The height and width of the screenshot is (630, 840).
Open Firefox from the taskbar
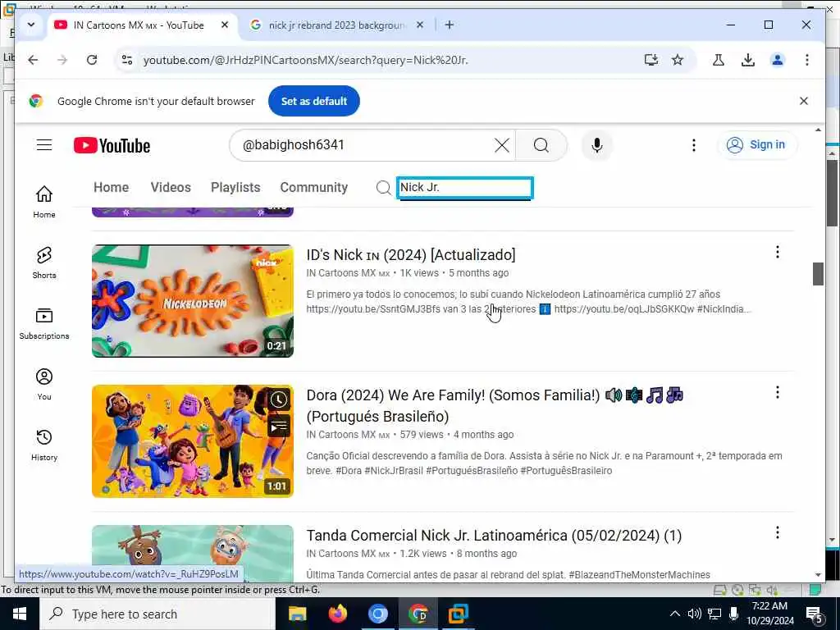[337, 614]
